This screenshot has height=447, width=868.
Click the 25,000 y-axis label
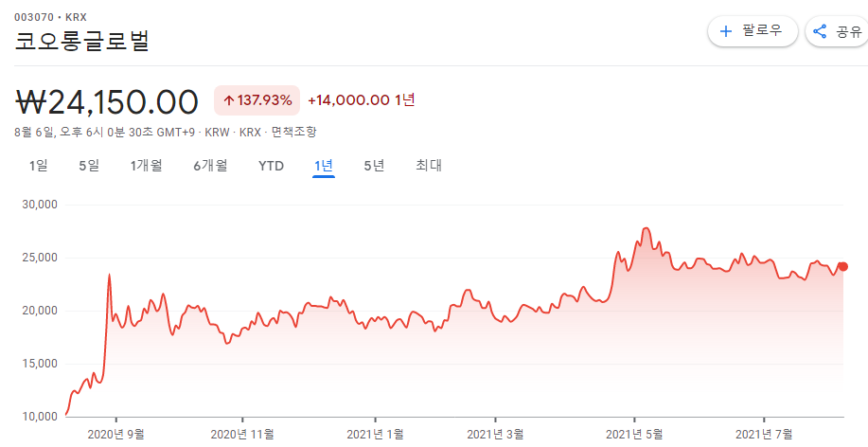(40, 258)
